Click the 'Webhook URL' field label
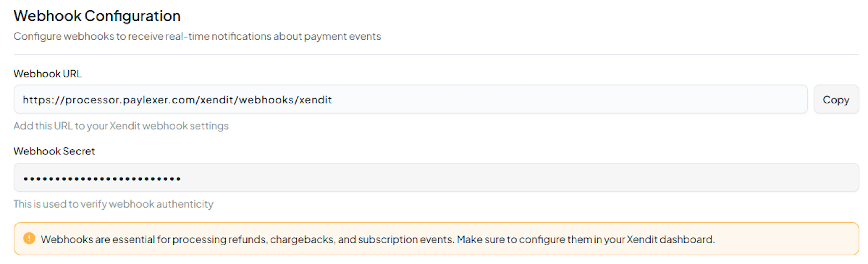The height and width of the screenshot is (264, 868). (x=47, y=74)
